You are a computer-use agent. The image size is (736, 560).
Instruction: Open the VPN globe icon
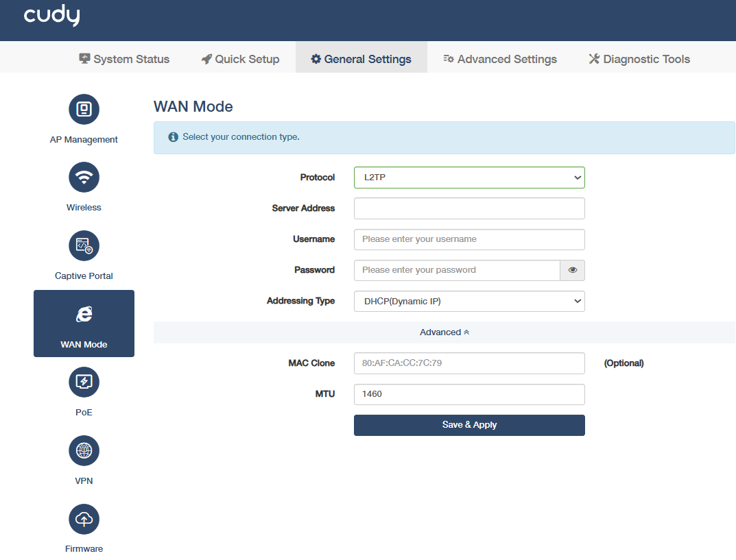(84, 451)
